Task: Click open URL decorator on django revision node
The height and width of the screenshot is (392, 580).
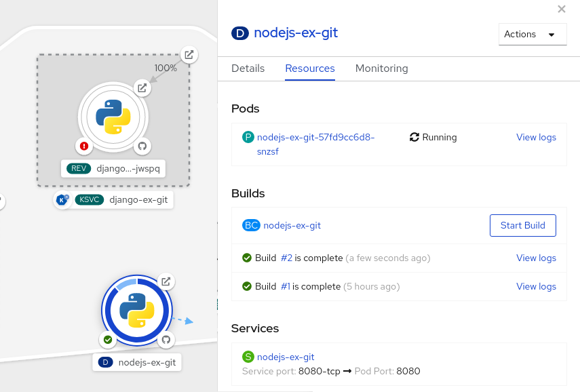Action: point(142,87)
